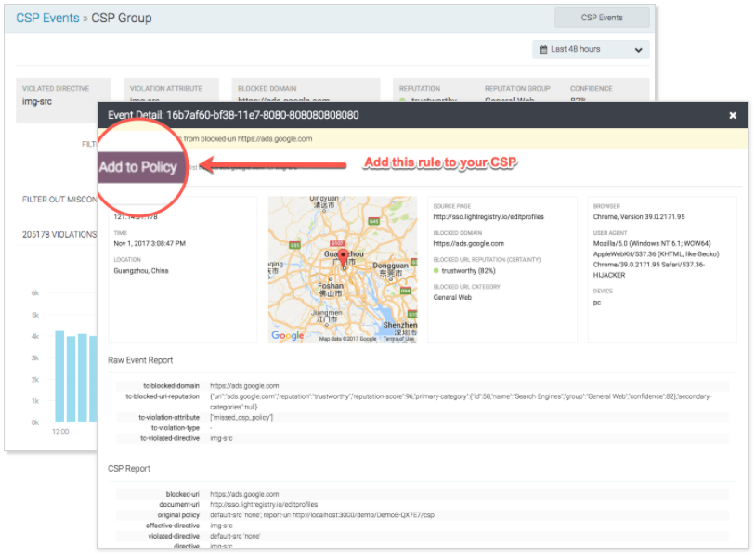
Task: Click the Terms of Use map link
Action: [398, 339]
